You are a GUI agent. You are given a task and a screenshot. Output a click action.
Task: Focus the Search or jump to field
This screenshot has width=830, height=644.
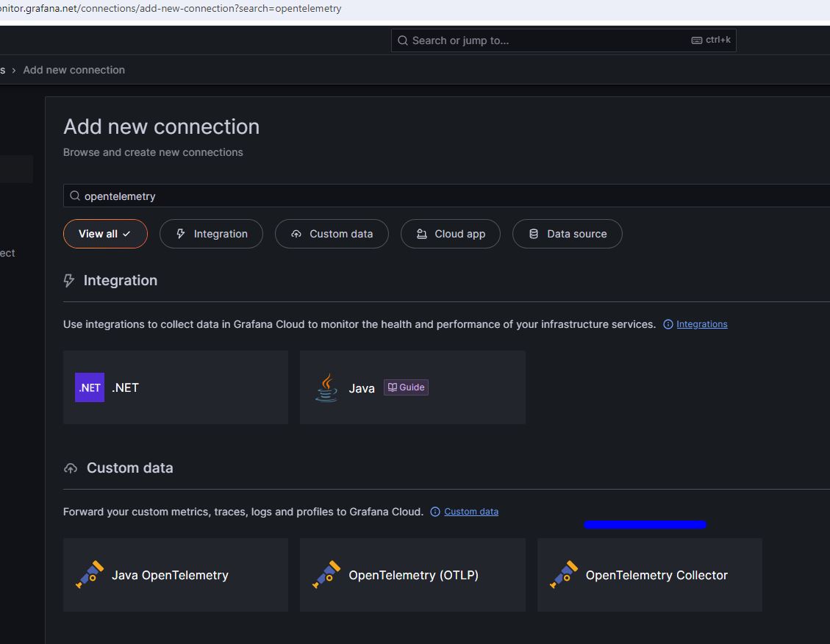click(564, 40)
